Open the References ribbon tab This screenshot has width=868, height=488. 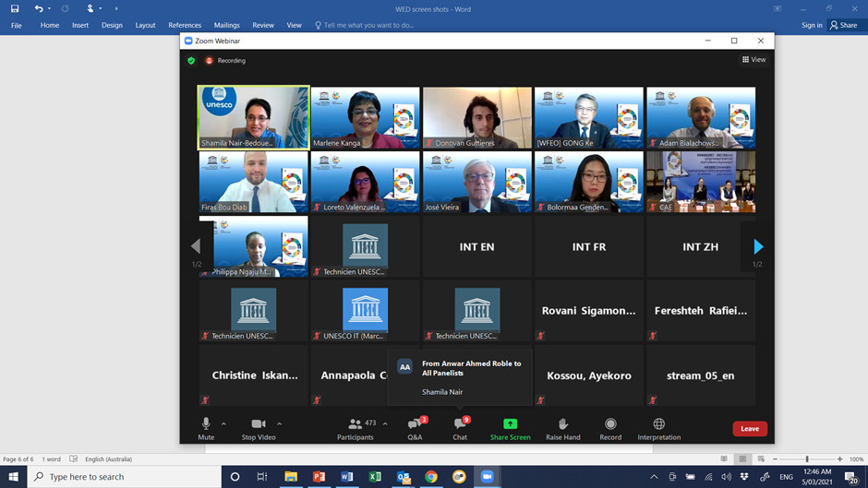tap(185, 26)
